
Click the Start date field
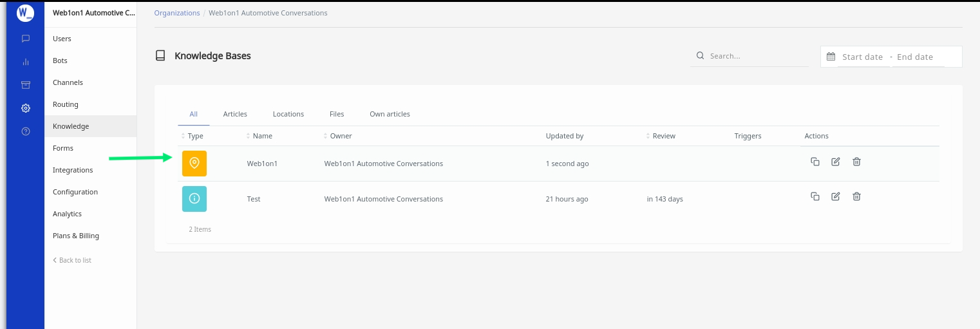(x=862, y=57)
